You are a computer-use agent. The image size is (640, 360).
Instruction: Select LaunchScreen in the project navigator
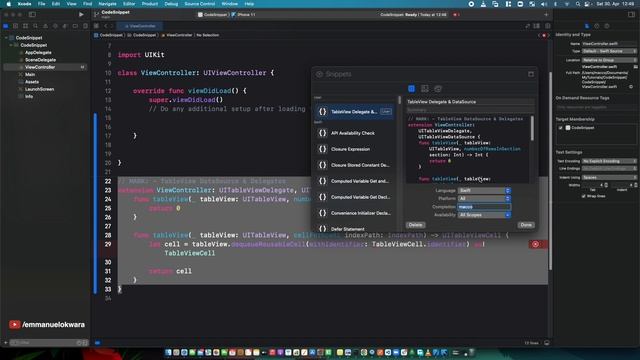[x=39, y=89]
